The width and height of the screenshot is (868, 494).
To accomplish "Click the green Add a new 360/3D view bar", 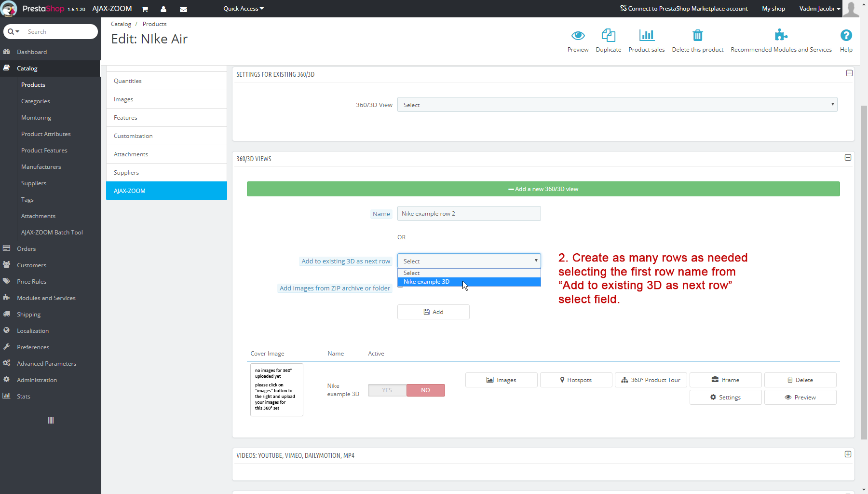I will 543,189.
